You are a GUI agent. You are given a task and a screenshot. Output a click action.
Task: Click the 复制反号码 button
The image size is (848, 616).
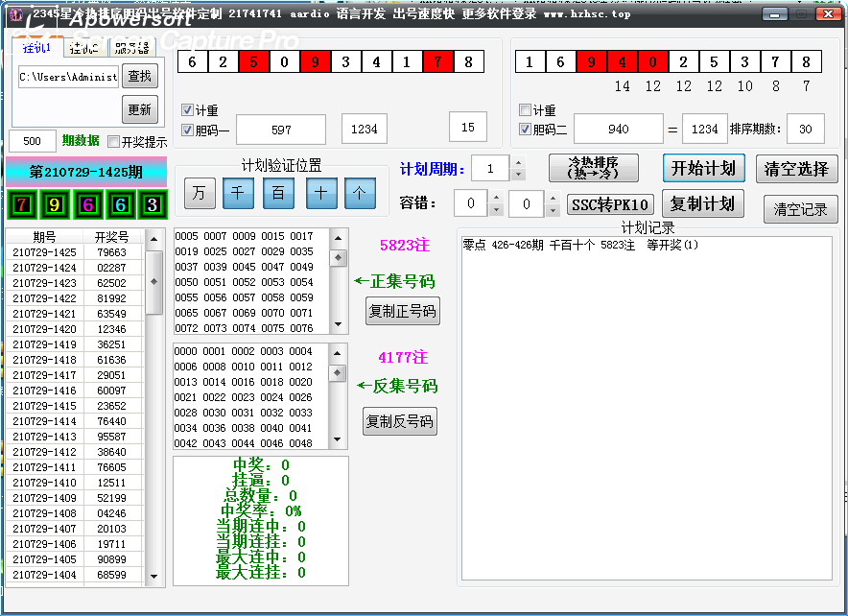pyautogui.click(x=400, y=421)
